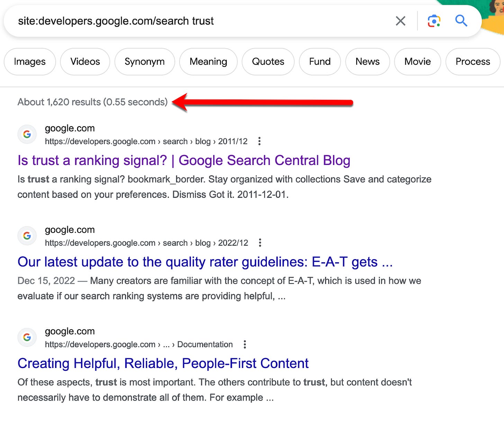Switch to the News filter
504x421 pixels.
[368, 62]
